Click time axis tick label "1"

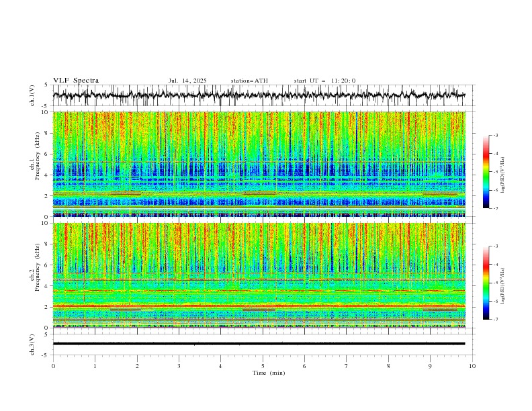coord(95,366)
